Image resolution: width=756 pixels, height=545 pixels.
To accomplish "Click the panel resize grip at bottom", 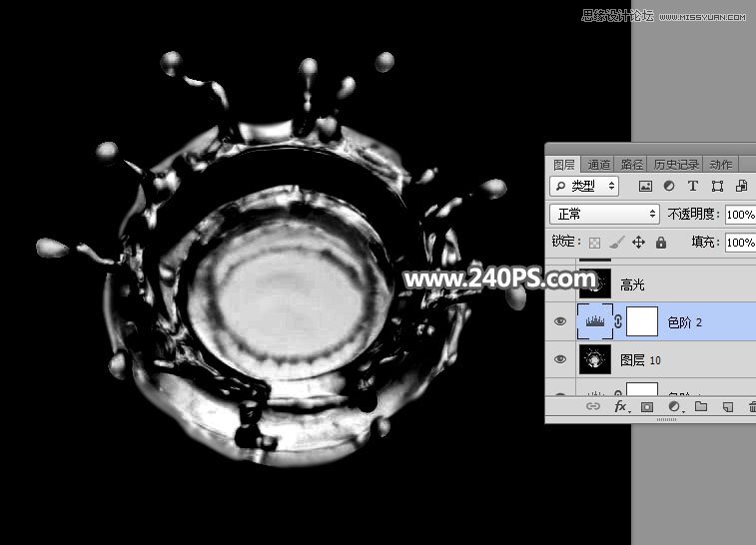I will [x=666, y=419].
